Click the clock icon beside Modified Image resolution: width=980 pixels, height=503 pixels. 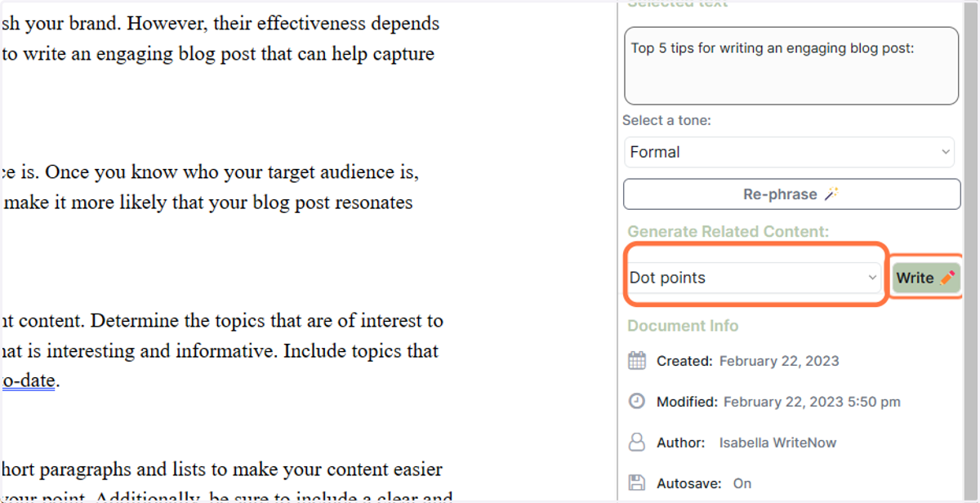tap(637, 401)
